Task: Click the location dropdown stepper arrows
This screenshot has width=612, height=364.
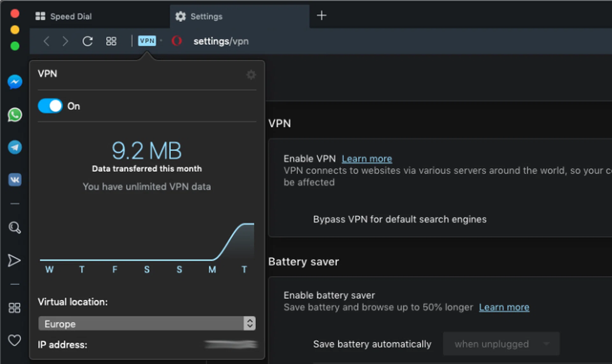Action: (250, 324)
